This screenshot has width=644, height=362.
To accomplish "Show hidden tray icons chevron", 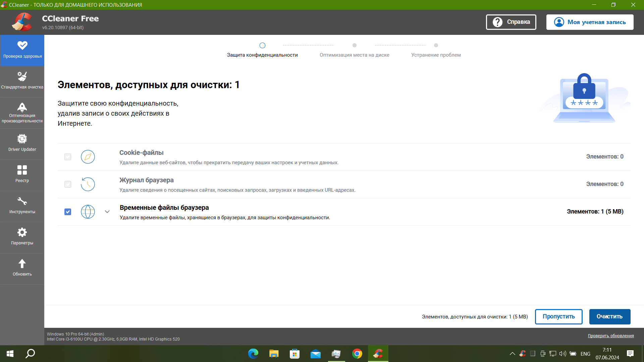I will 512,354.
